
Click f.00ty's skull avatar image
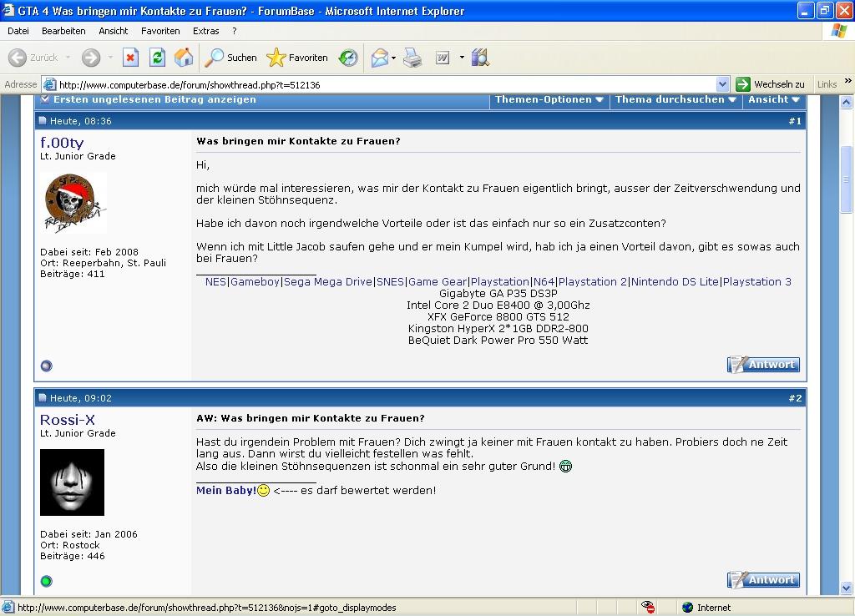tap(73, 203)
